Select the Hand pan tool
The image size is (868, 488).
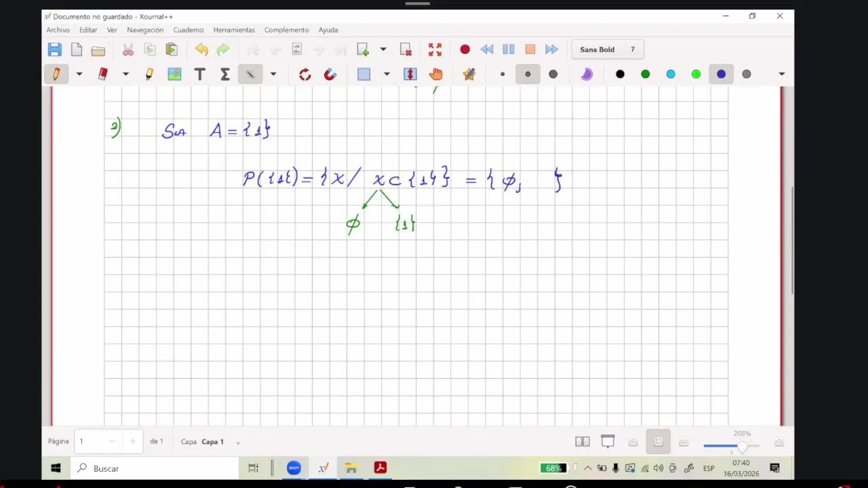(435, 74)
